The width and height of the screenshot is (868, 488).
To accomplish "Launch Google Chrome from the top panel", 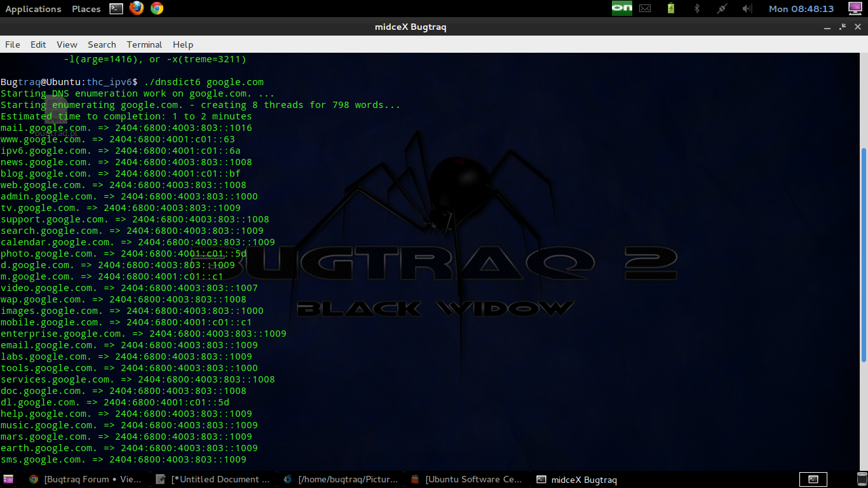I will pos(157,8).
